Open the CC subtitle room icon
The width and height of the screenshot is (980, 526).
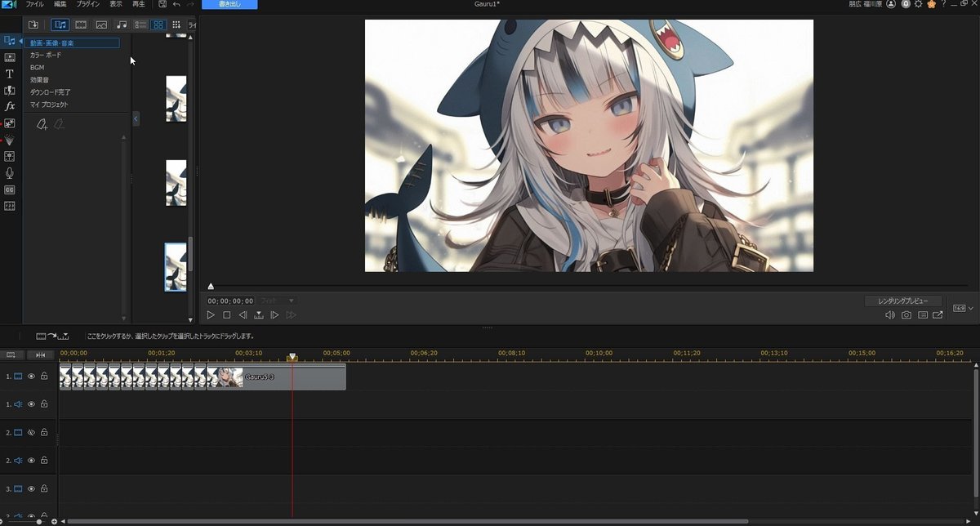[x=10, y=189]
